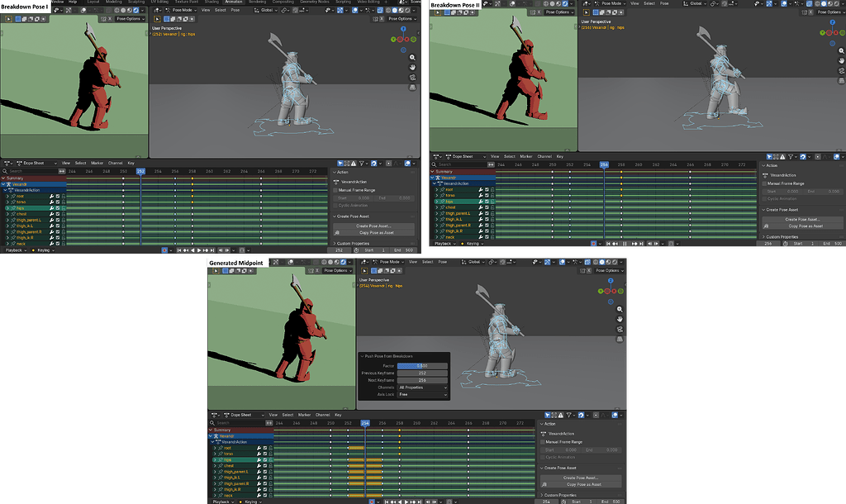Click the pan hand icon in Breakdown Pose I viewport
The image size is (846, 504).
412,67
